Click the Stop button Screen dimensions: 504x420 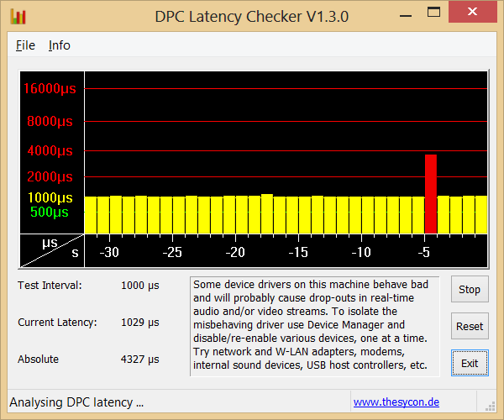coord(470,289)
